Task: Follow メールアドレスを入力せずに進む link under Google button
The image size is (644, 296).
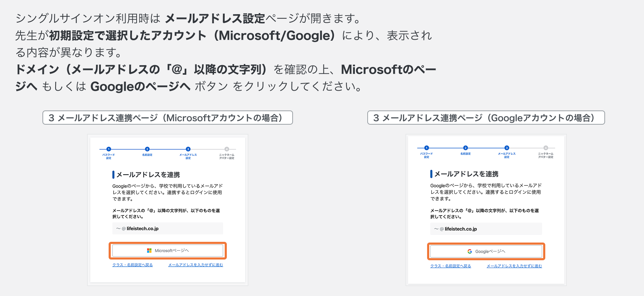Action: pyautogui.click(x=514, y=266)
